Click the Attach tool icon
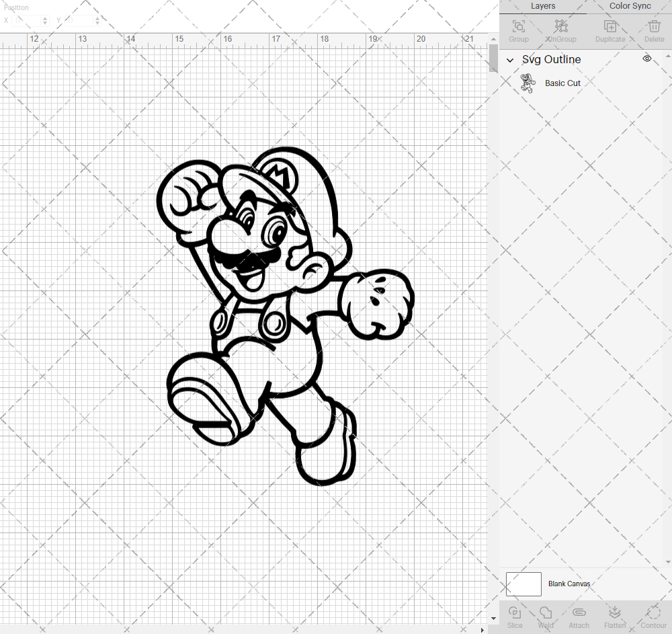The image size is (672, 634). 579,612
